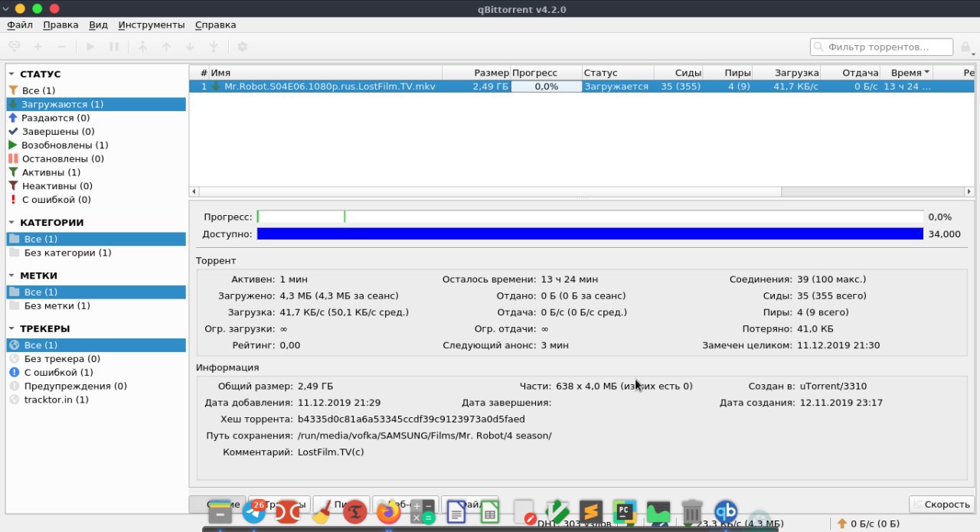Viewport: 980px width, 532px height.
Task: Click in the Фильтр торрентов search field
Action: (882, 47)
